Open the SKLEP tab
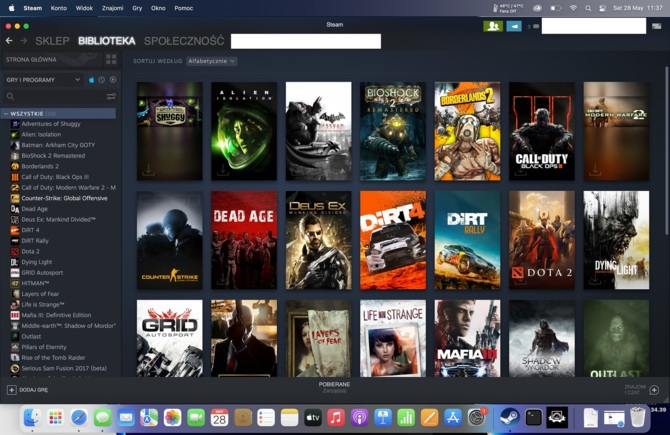This screenshot has width=670, height=435. pos(52,41)
